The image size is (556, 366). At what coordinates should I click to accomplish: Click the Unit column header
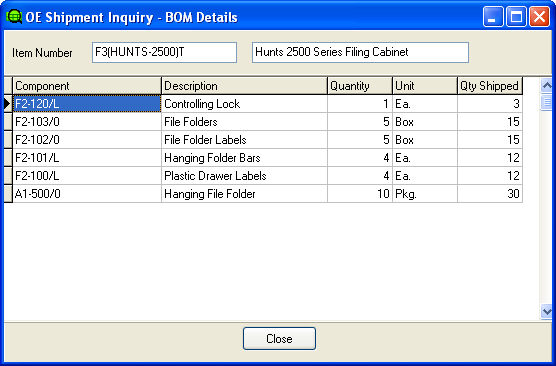(x=425, y=86)
